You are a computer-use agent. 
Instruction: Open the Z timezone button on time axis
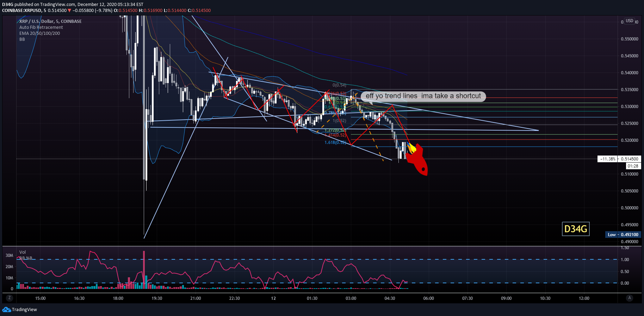(10, 298)
